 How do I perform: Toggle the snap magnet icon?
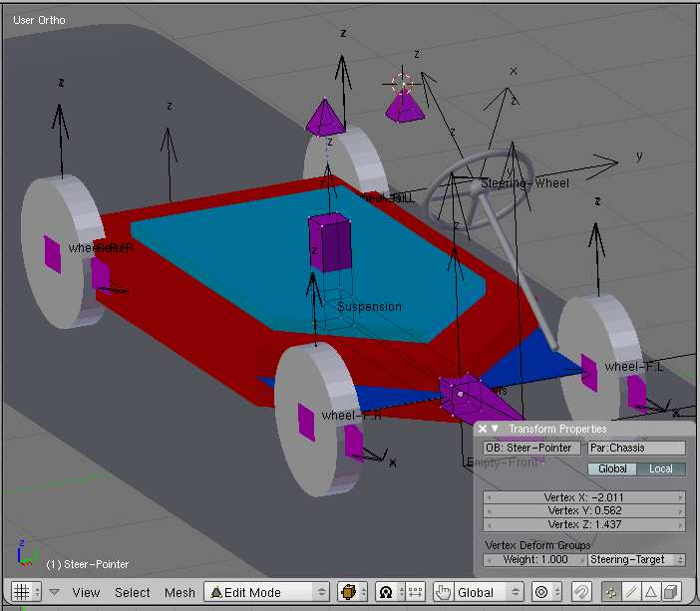click(x=581, y=592)
